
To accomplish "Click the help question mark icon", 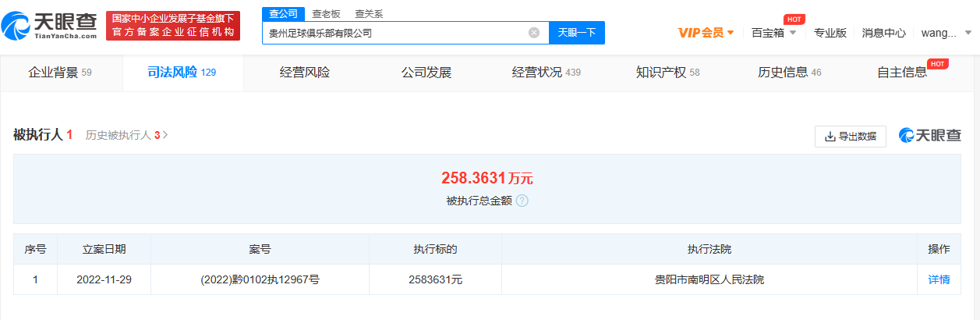I will 522,201.
